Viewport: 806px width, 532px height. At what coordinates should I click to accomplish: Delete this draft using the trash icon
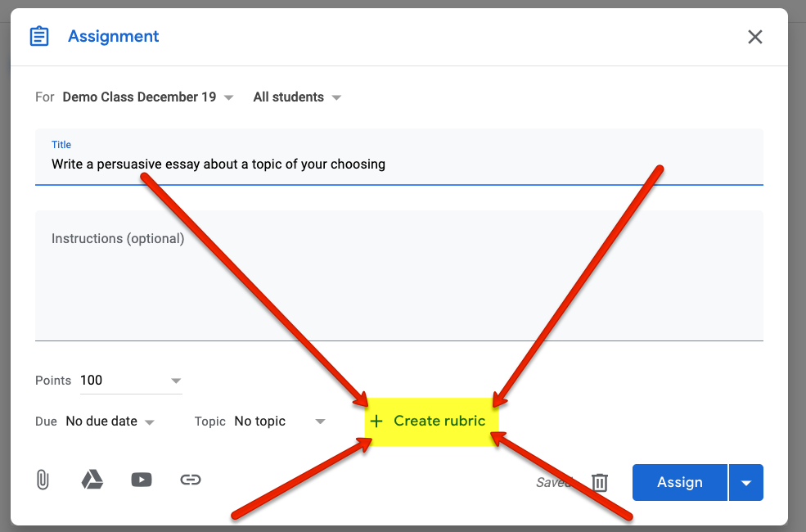[x=599, y=483]
